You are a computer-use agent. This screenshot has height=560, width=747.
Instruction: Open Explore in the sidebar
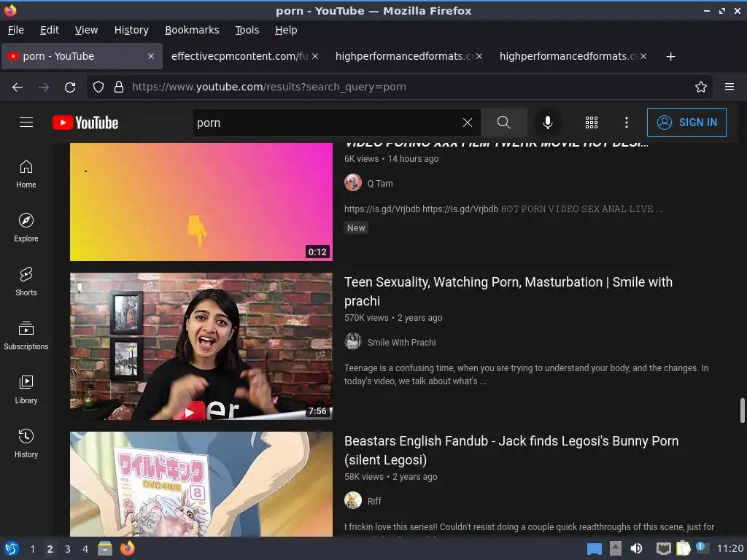click(26, 227)
